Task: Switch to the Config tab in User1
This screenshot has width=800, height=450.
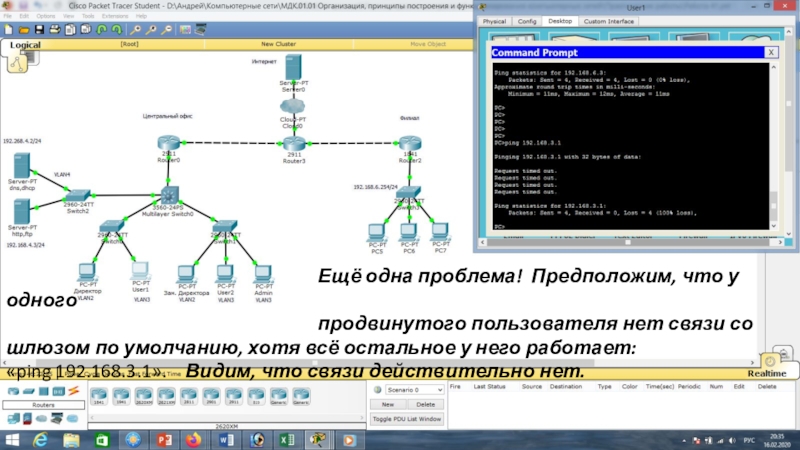Action: (527, 21)
